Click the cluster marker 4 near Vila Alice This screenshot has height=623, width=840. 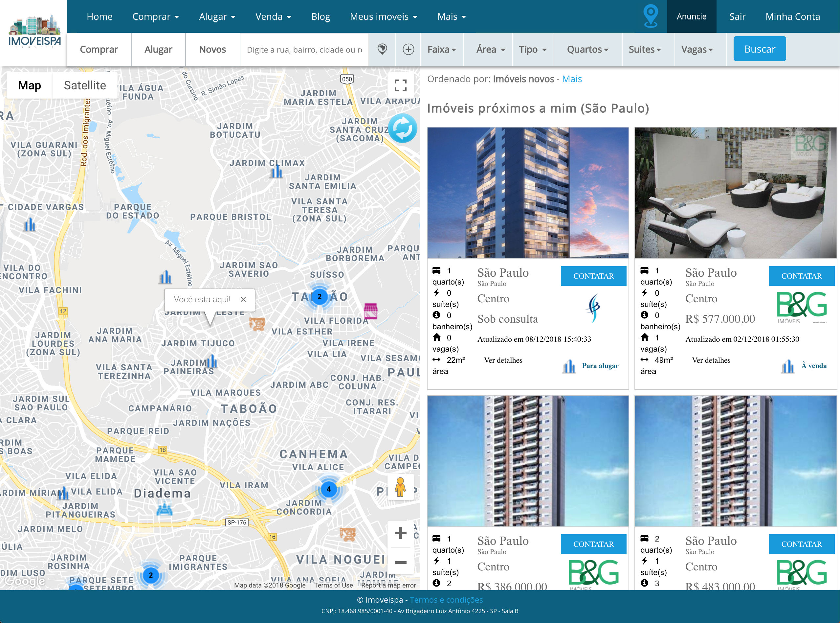click(329, 489)
